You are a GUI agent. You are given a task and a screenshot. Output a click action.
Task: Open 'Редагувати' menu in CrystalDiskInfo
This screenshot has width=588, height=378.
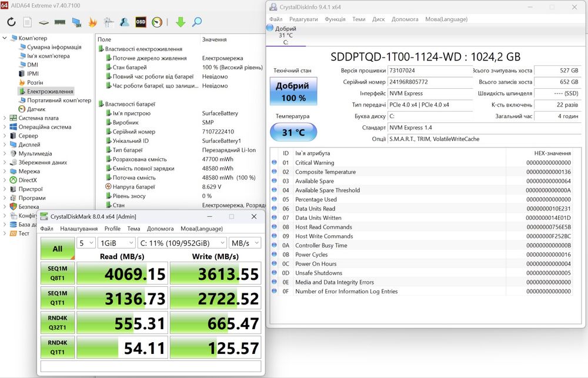303,19
